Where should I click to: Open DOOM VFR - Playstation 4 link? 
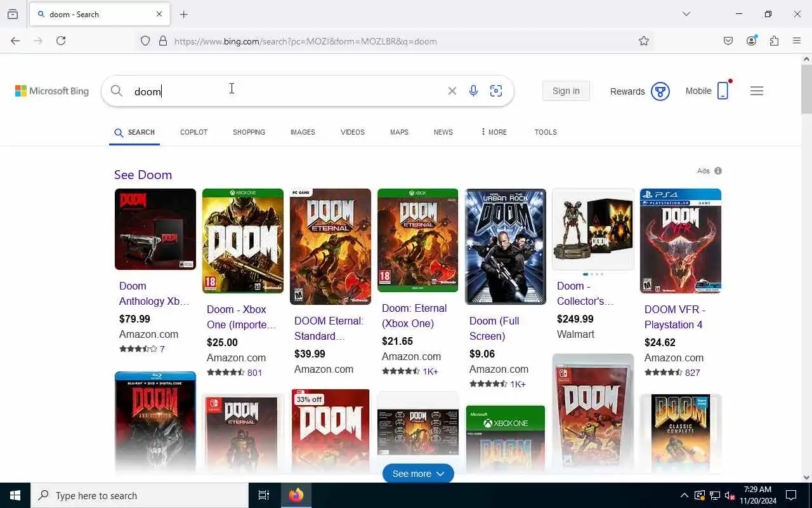675,317
